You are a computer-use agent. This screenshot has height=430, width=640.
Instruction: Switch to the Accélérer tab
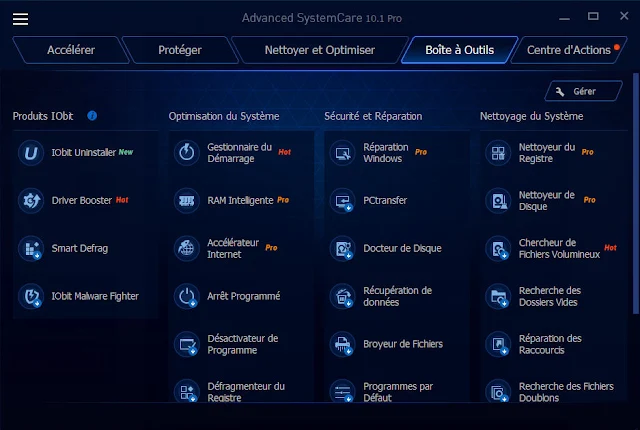click(71, 50)
